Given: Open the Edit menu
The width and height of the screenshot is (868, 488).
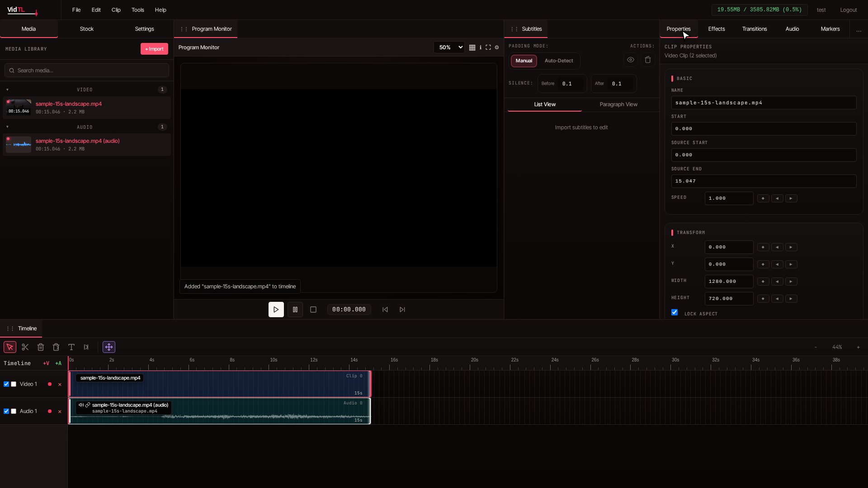Looking at the screenshot, I should [x=96, y=10].
